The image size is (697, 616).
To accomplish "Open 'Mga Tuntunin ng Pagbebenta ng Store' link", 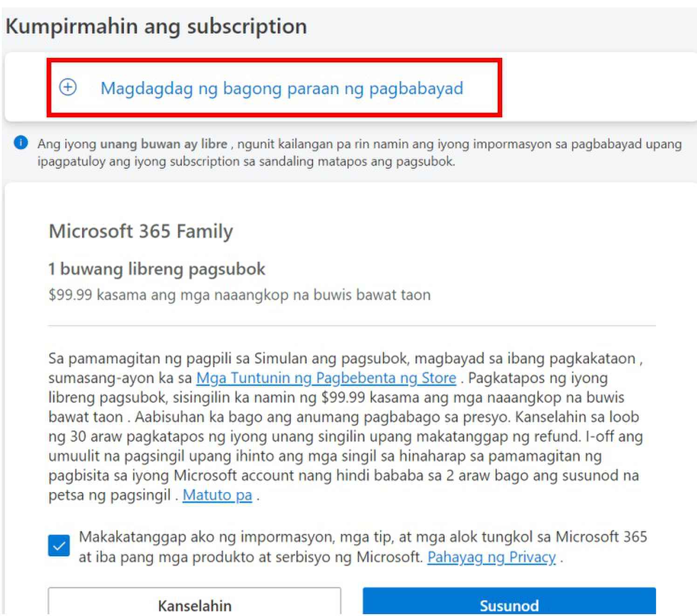I will (326, 378).
